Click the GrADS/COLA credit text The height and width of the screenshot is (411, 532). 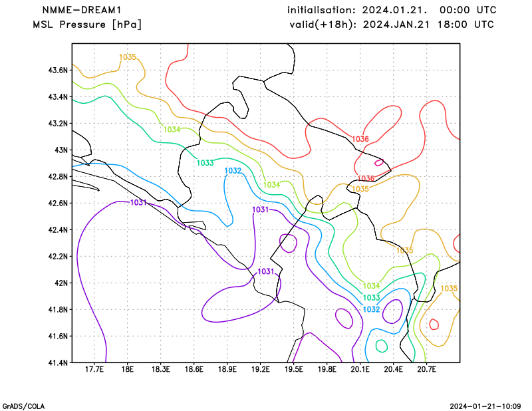[23, 406]
